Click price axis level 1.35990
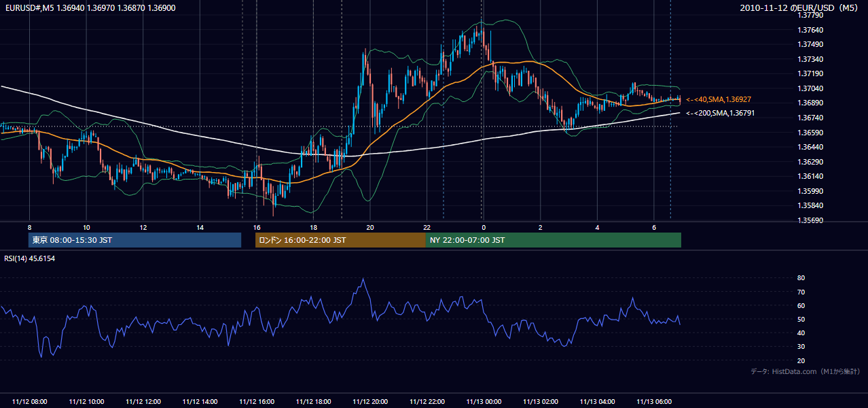Image resolution: width=868 pixels, height=408 pixels. [811, 191]
